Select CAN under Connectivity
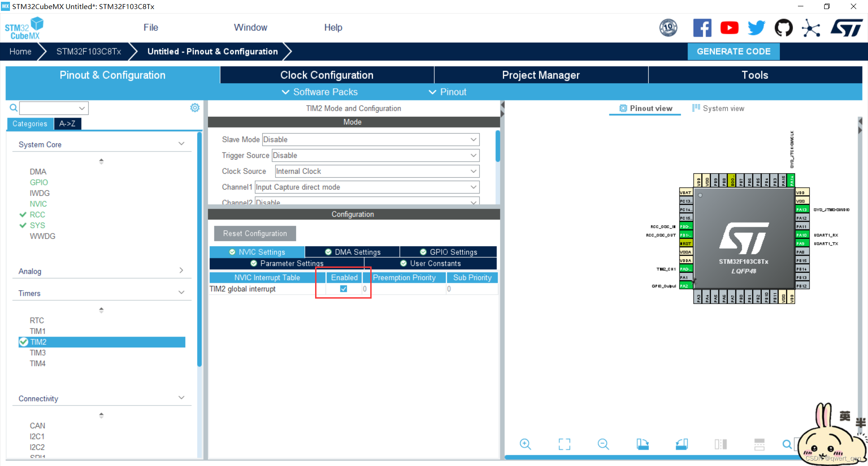The width and height of the screenshot is (868, 466). (x=38, y=426)
